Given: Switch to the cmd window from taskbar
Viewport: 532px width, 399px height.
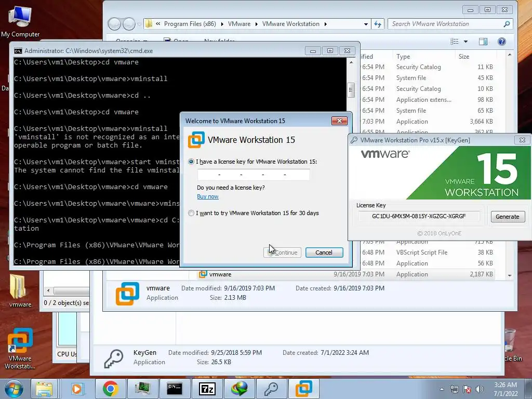Looking at the screenshot, I should (x=175, y=389).
